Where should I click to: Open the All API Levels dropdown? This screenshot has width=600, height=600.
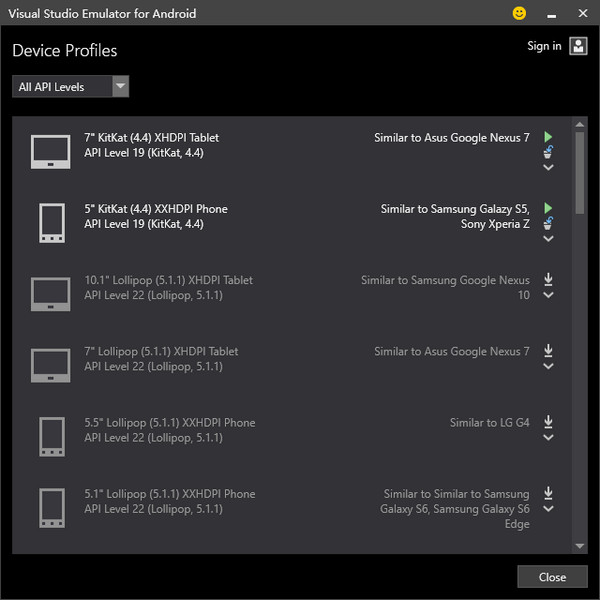tap(71, 87)
